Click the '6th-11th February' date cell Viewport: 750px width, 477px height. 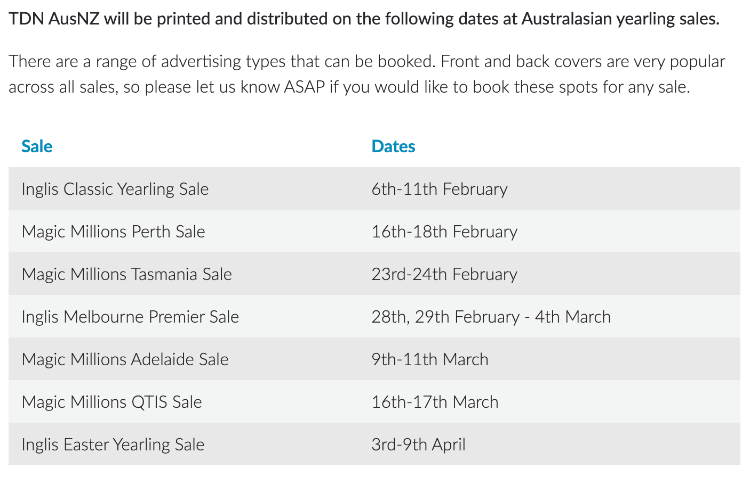(439, 189)
